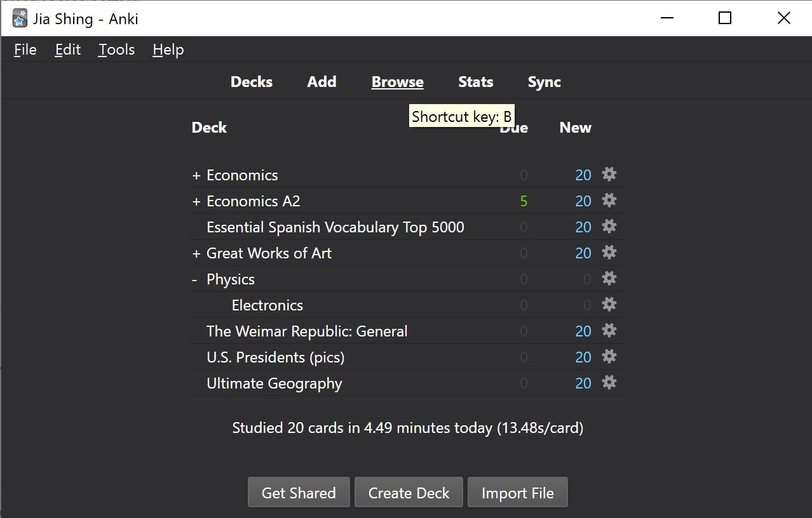
Task: Open gear options for The Weimar Republic deck
Action: point(609,331)
